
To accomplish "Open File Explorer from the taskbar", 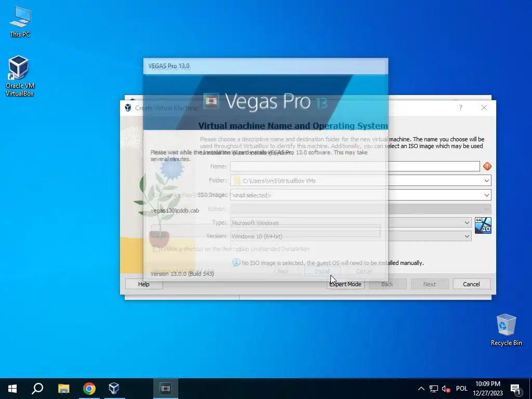I will [x=63, y=389].
